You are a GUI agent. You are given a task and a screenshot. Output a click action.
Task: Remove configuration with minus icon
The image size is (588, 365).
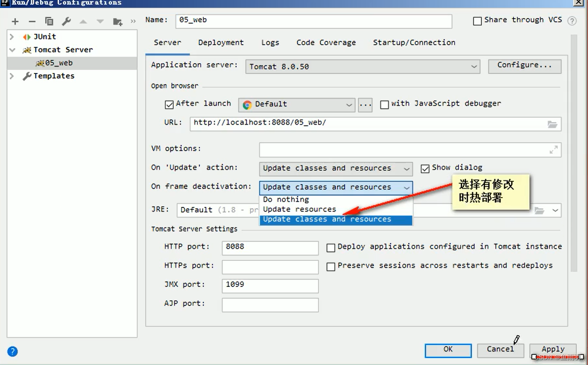tap(32, 21)
